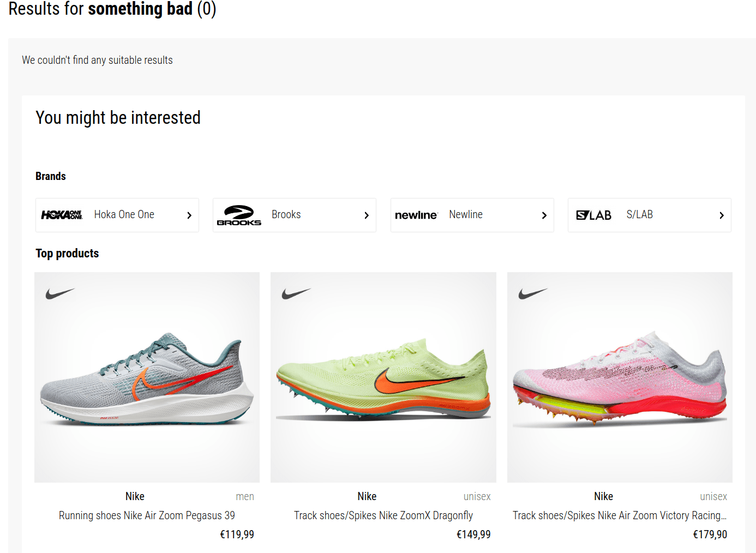This screenshot has width=756, height=553.
Task: Click the Hoka One One brand logo
Action: point(62,215)
